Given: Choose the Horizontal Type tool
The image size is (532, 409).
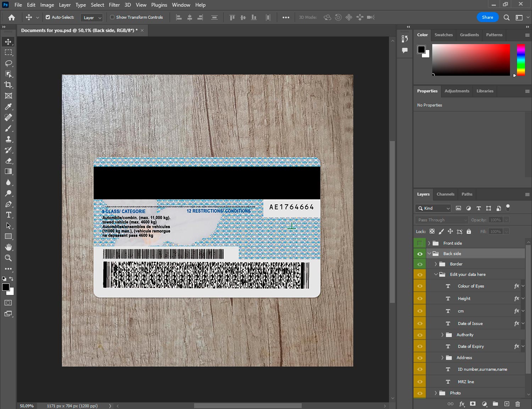Looking at the screenshot, I should click(x=8, y=215).
